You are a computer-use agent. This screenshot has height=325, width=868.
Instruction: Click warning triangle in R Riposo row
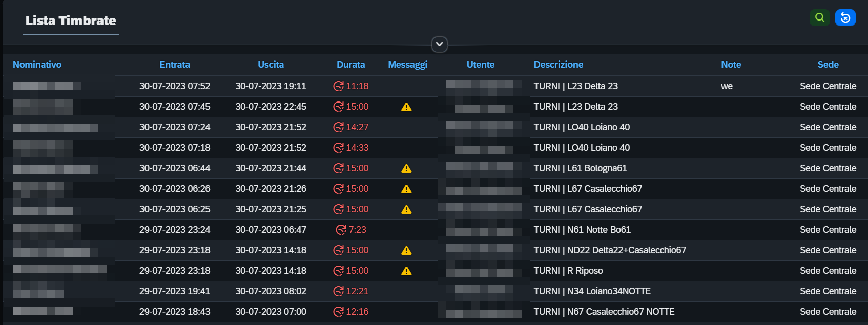point(406,271)
